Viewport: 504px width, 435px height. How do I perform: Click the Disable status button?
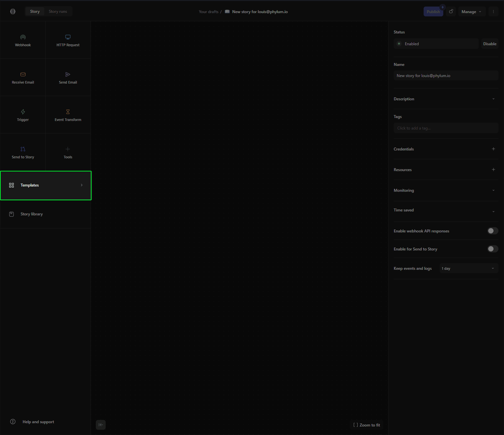(x=490, y=44)
